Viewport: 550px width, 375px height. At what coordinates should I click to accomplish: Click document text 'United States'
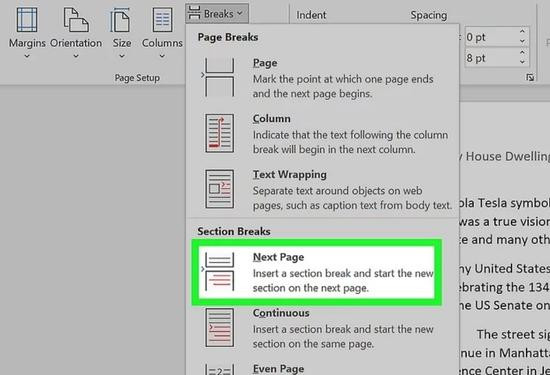pyautogui.click(x=512, y=269)
